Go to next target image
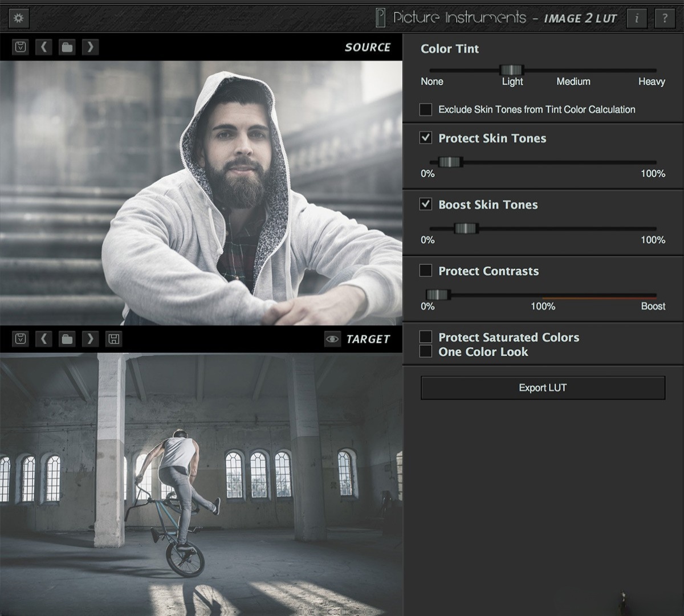 [90, 339]
